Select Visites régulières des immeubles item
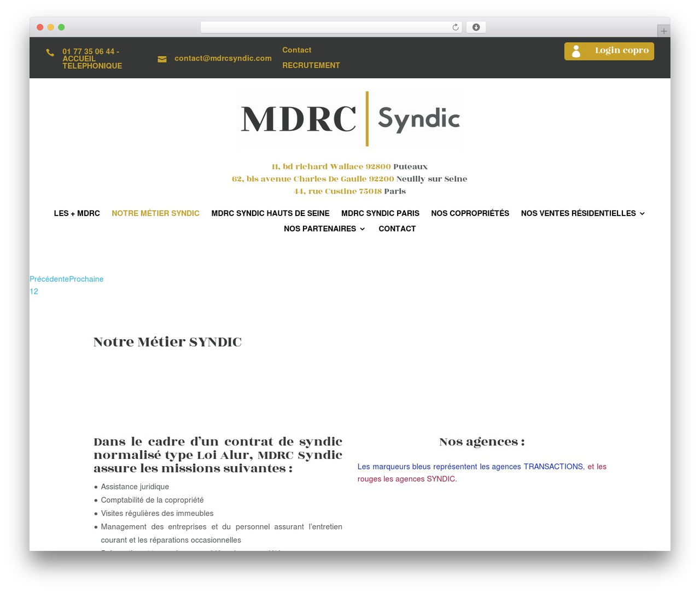The width and height of the screenshot is (700, 593). [157, 513]
